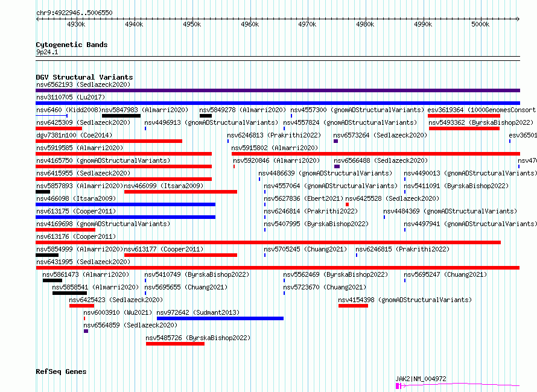Select the nsv6425309 (Sedlazeck2020) label

tap(83, 122)
